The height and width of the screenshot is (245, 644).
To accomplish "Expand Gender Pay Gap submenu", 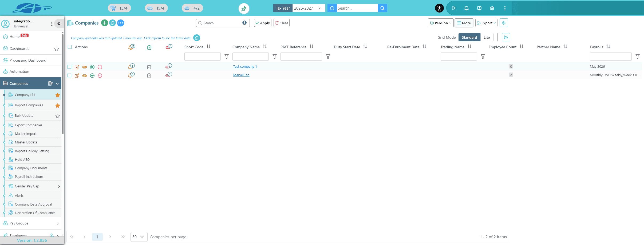I will (x=59, y=186).
